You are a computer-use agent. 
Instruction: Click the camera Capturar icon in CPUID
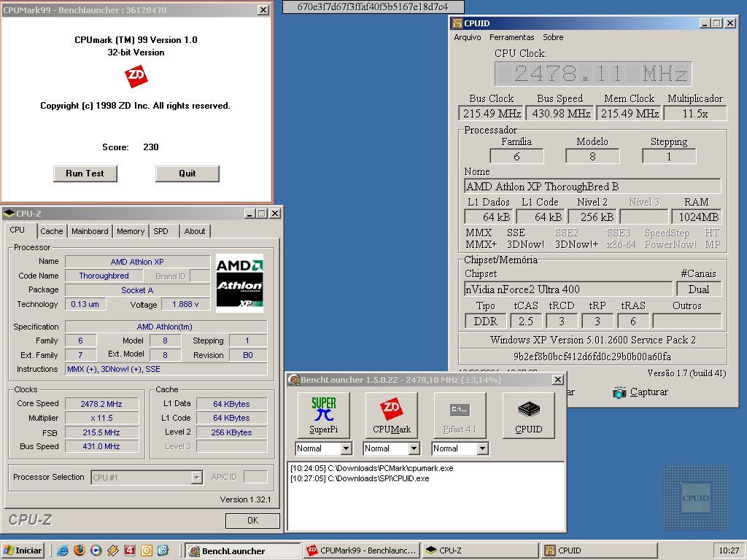pyautogui.click(x=619, y=392)
